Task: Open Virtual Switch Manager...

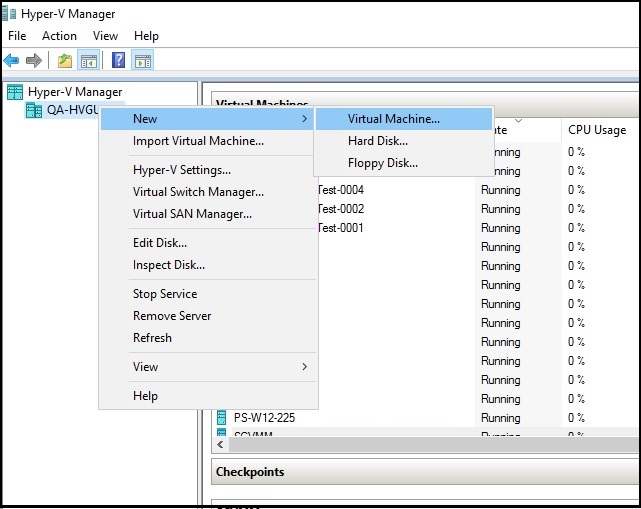Action: point(198,192)
